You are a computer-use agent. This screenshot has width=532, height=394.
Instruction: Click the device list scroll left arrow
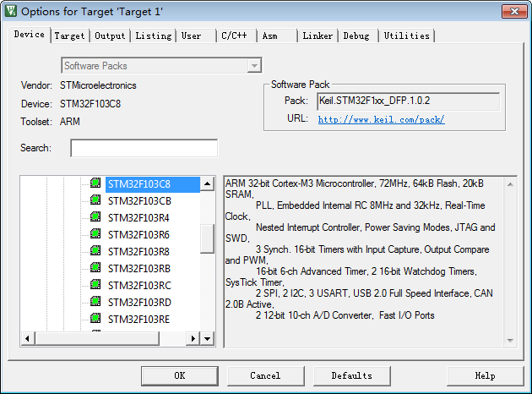point(28,339)
